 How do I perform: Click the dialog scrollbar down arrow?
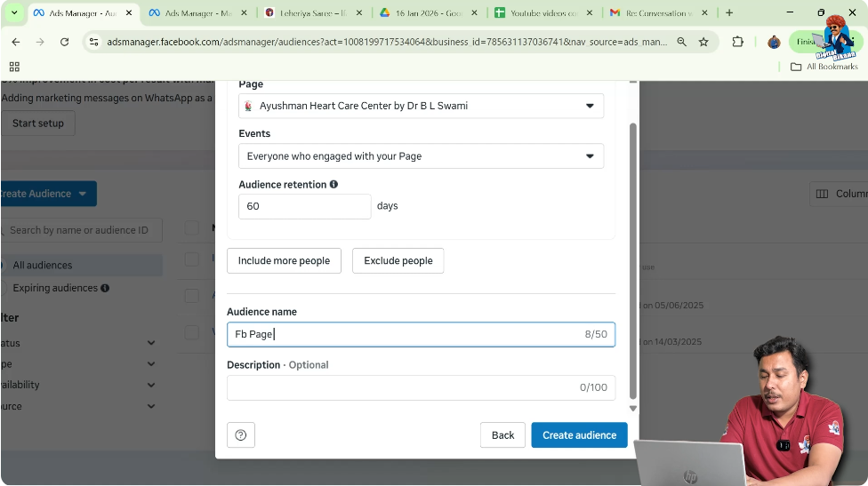(x=632, y=409)
